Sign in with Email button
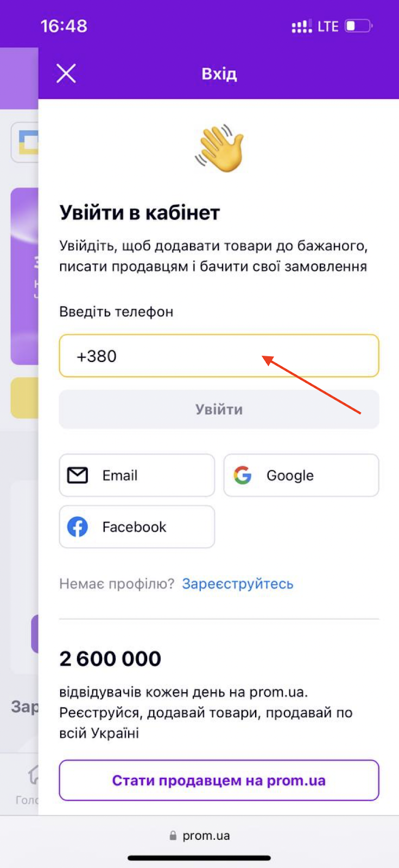399x868 pixels. (137, 475)
